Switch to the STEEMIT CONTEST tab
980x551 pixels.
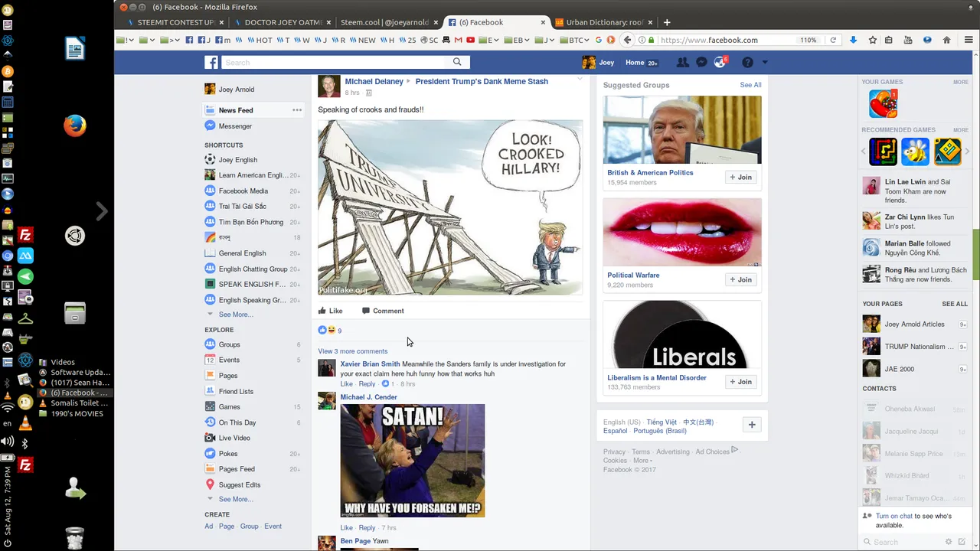pyautogui.click(x=175, y=22)
